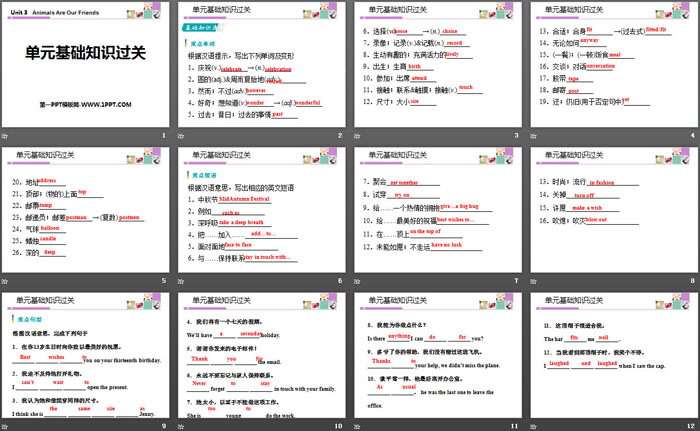Click the animation star icon under slide 8

(533, 281)
